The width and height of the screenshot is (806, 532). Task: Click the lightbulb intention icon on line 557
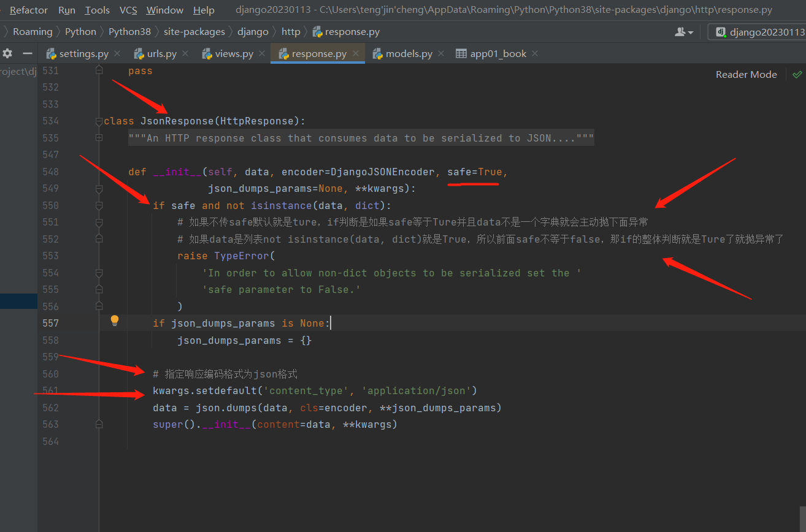point(114,320)
